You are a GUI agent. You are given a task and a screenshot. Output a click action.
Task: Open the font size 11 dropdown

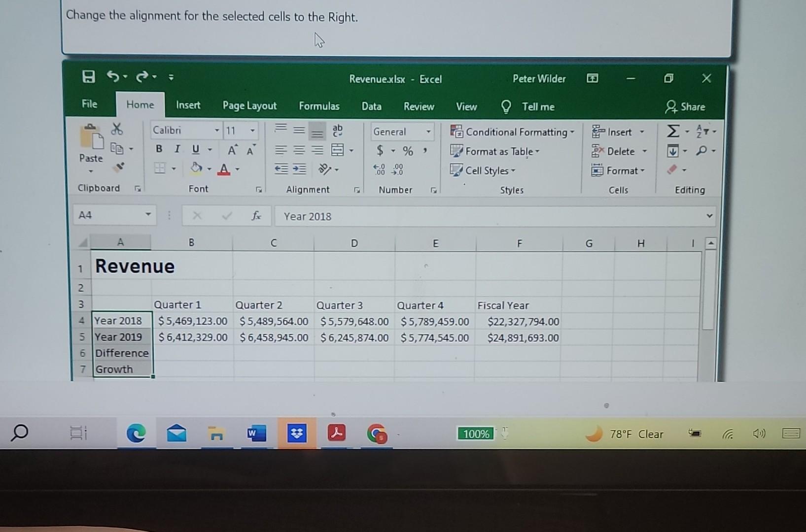252,131
